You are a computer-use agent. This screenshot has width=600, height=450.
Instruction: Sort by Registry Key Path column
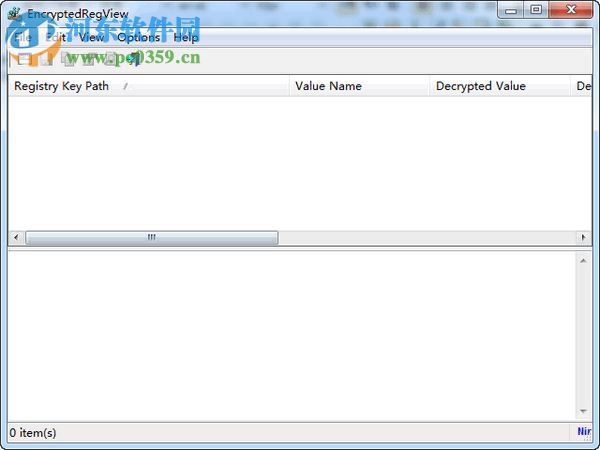148,86
